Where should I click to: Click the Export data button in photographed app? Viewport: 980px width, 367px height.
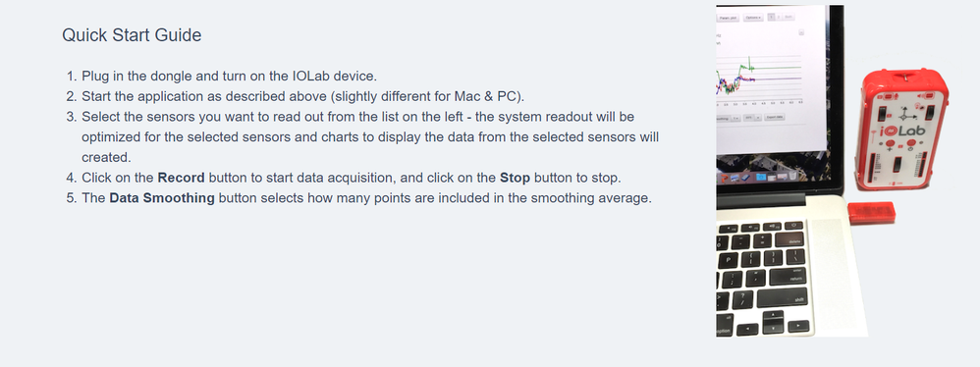pyautogui.click(x=775, y=117)
